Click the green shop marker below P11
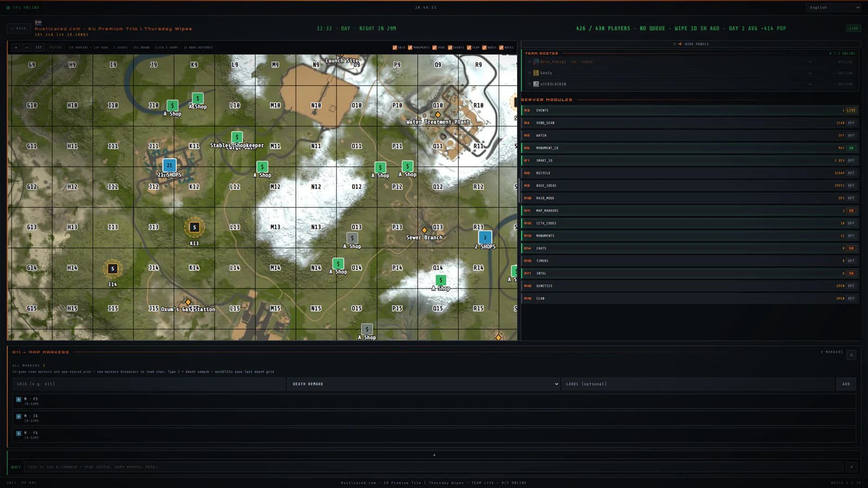The height and width of the screenshot is (488, 868). coord(407,166)
